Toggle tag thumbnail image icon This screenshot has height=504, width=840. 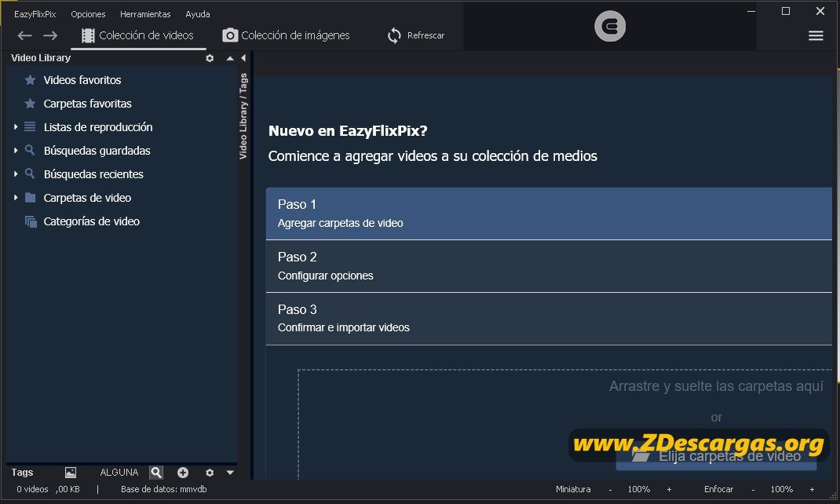(x=70, y=473)
